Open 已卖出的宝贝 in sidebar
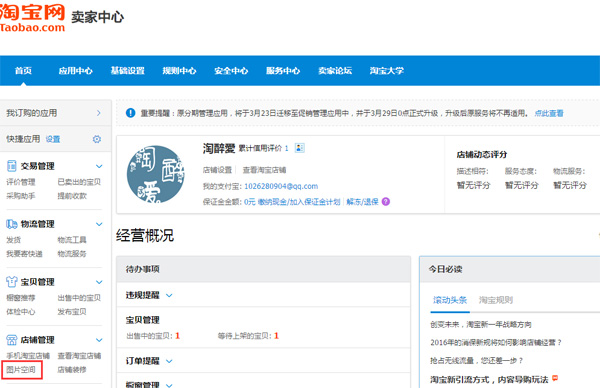Screen dimensions: 600x388 click(x=79, y=182)
